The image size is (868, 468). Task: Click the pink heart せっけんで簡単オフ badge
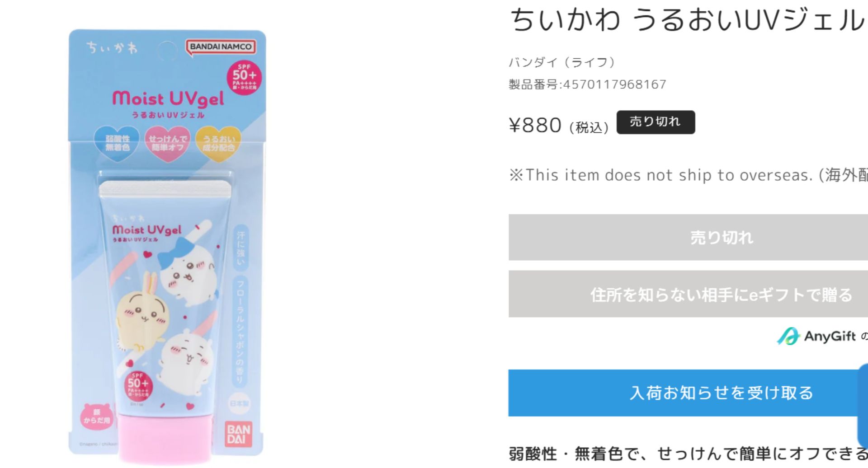(167, 143)
